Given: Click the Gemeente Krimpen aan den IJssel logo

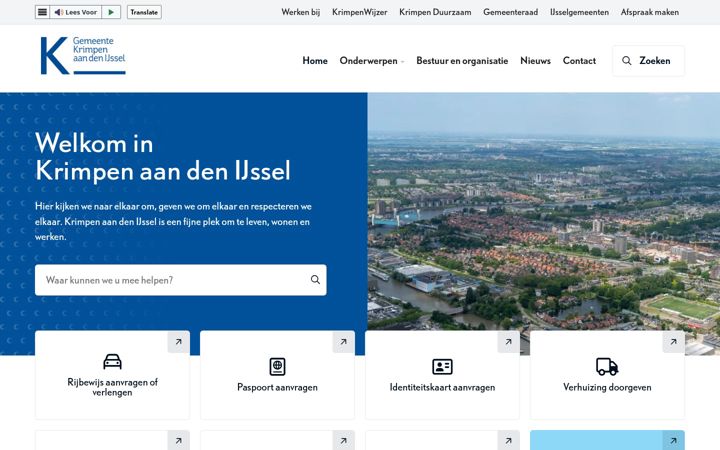Looking at the screenshot, I should pos(83,56).
